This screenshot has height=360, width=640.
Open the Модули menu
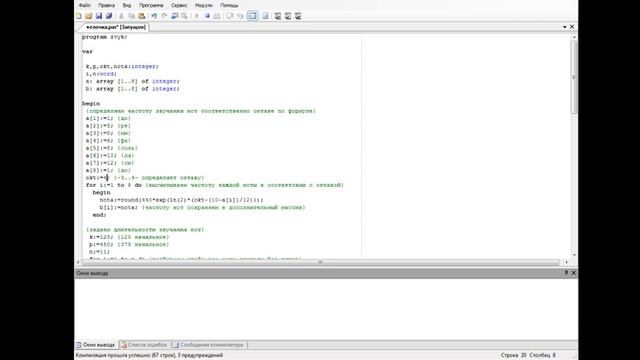(204, 5)
